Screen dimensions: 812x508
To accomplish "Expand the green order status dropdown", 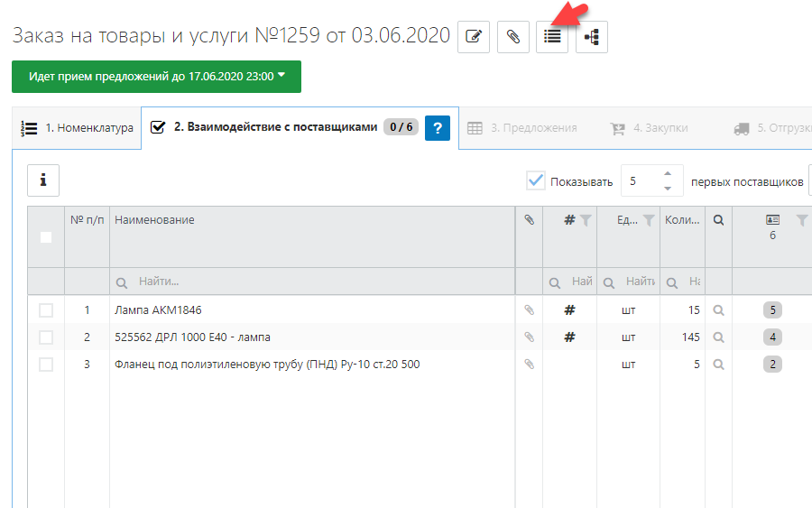I will 156,77.
